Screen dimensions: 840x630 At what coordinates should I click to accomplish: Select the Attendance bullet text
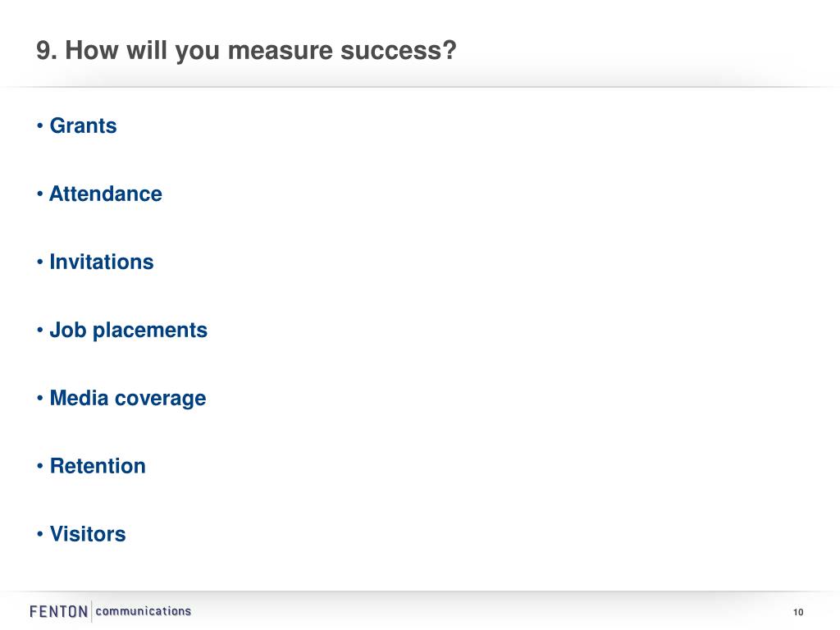click(106, 194)
